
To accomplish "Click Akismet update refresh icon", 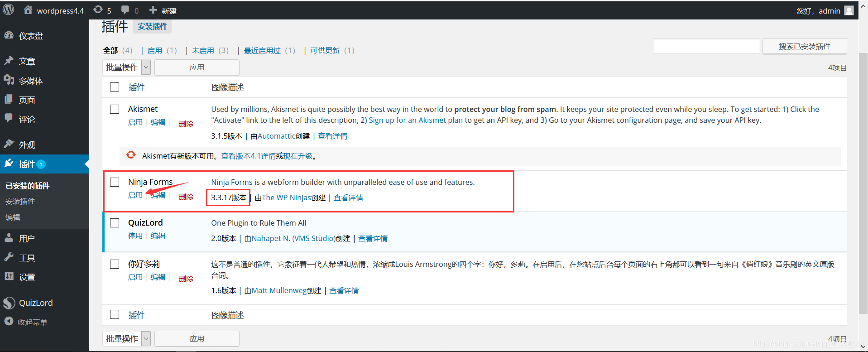I will (x=131, y=155).
